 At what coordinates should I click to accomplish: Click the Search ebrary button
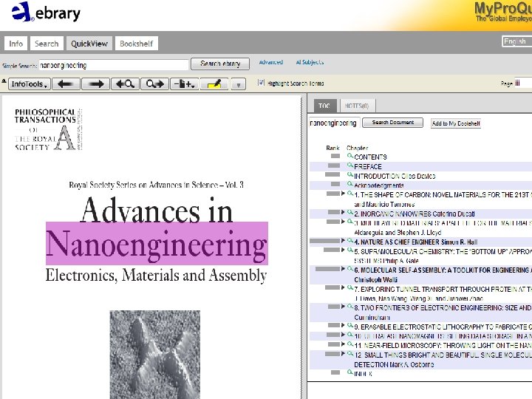(x=220, y=64)
